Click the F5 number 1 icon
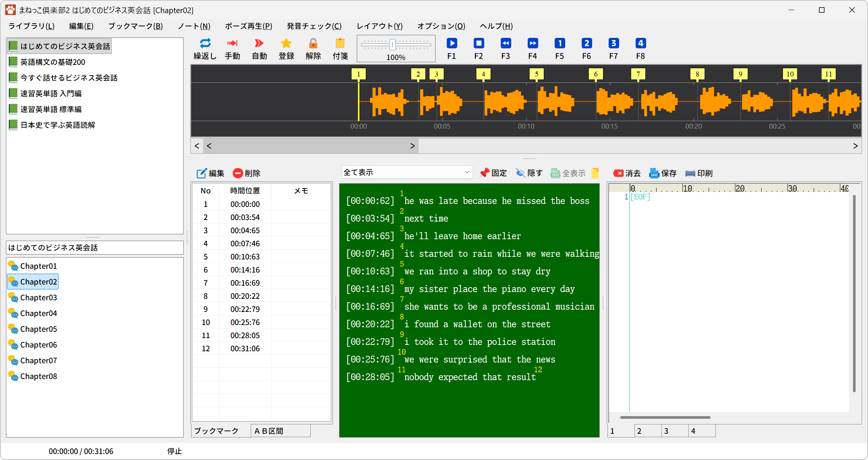The image size is (868, 460). coord(560,49)
